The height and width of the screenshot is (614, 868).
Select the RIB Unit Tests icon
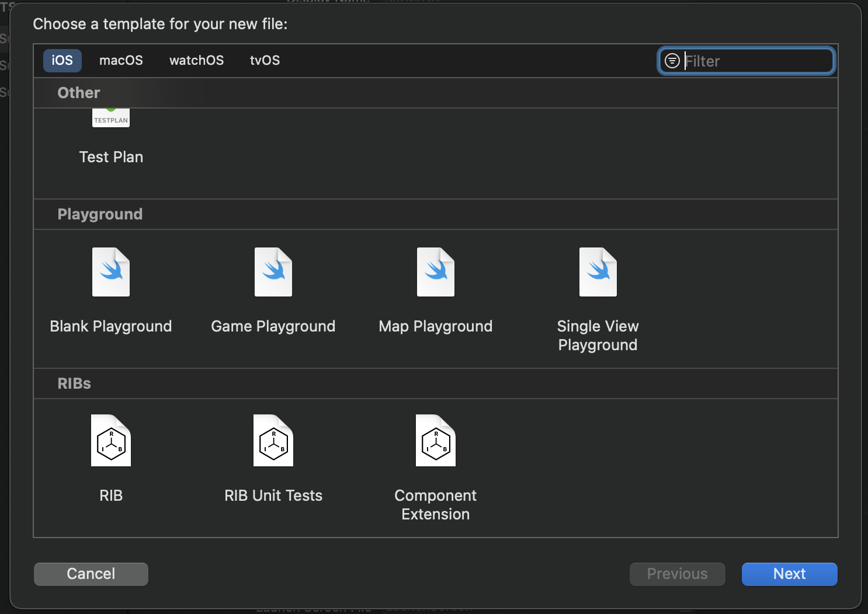point(273,441)
